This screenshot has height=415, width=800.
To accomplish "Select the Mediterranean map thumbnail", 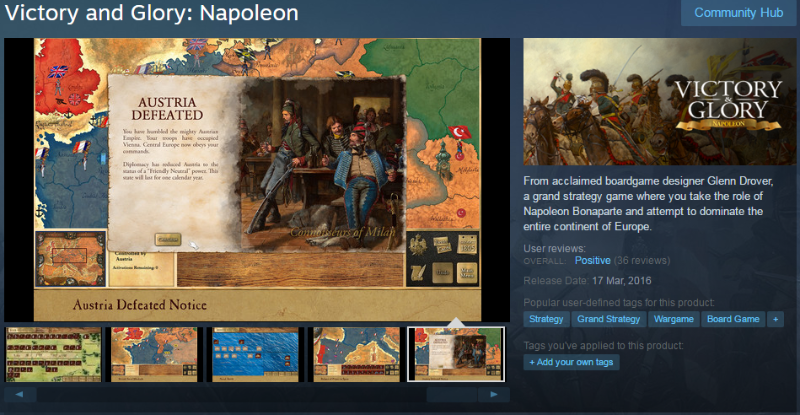I will pos(356,355).
